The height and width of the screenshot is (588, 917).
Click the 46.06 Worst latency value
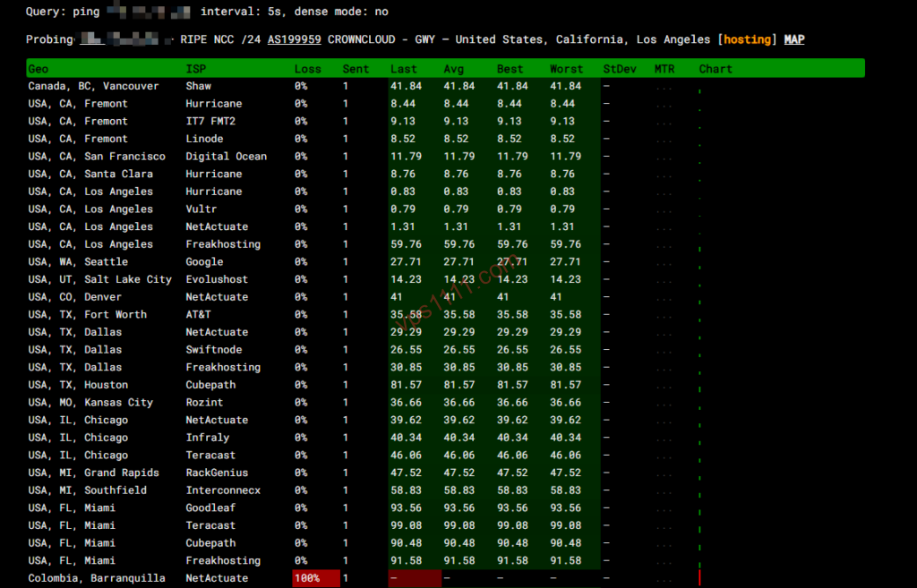coord(566,455)
